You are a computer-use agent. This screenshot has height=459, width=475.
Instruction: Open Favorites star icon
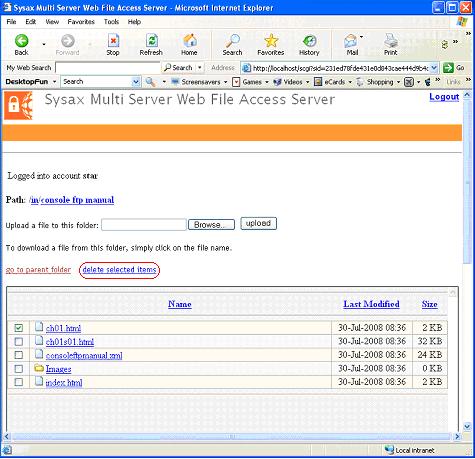click(271, 41)
